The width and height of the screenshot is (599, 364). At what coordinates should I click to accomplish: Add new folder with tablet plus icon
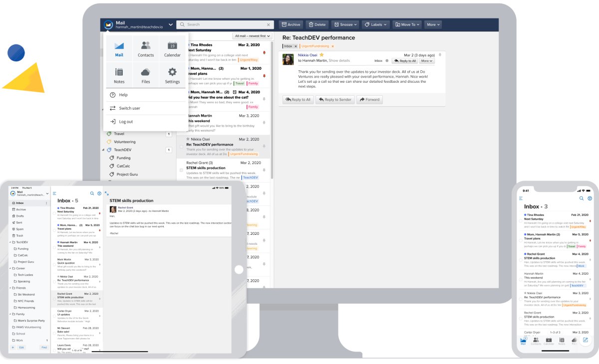13,347
